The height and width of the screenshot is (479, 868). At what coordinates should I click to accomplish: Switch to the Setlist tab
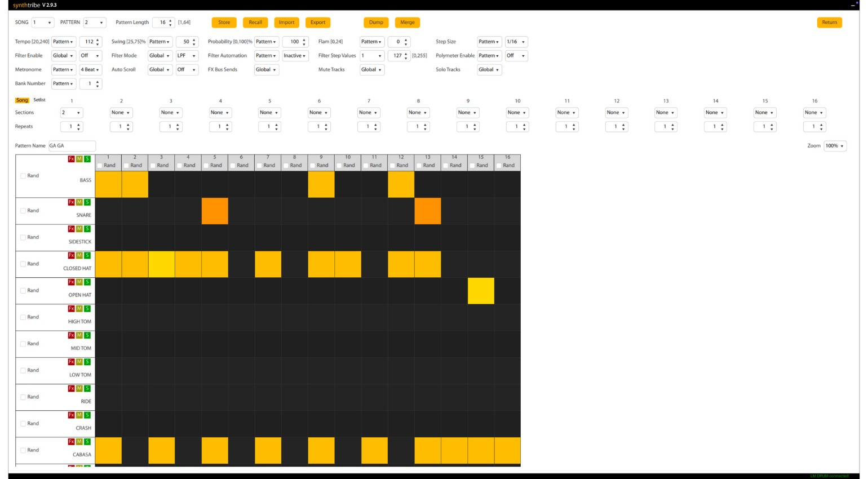[x=39, y=100]
